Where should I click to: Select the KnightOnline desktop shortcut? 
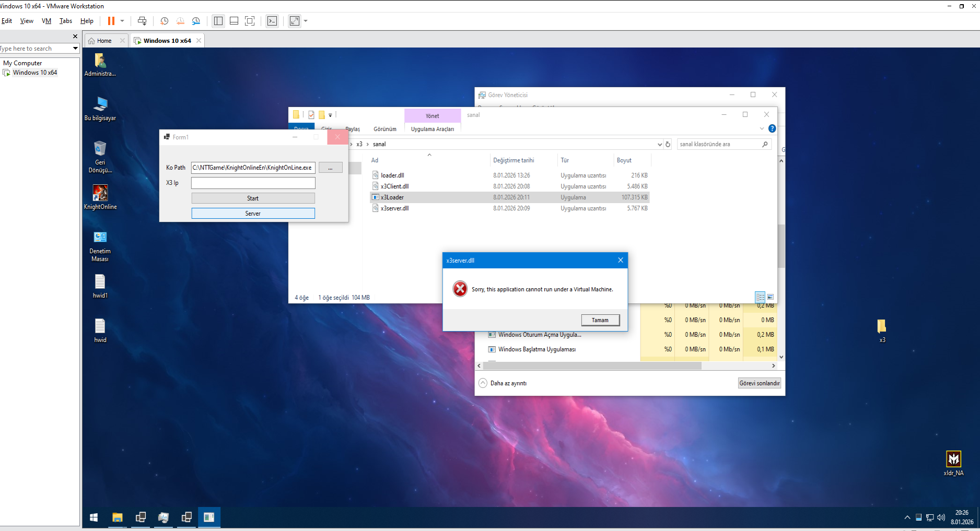tap(100, 197)
